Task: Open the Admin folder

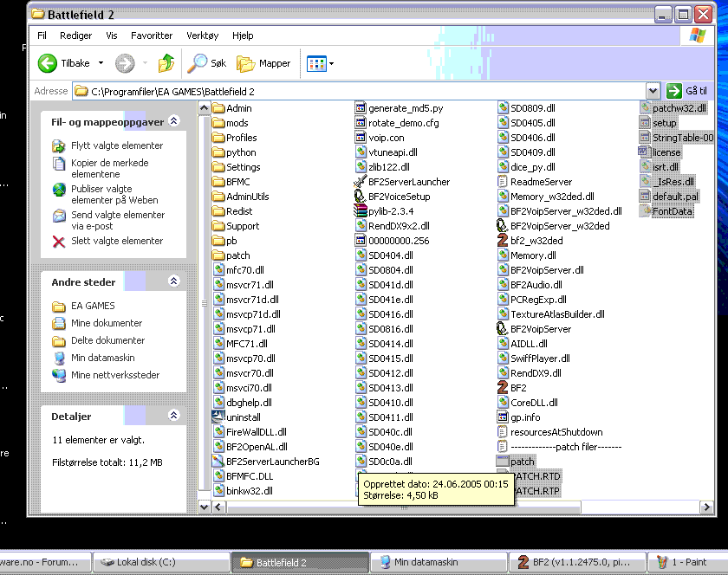Action: [x=218, y=108]
